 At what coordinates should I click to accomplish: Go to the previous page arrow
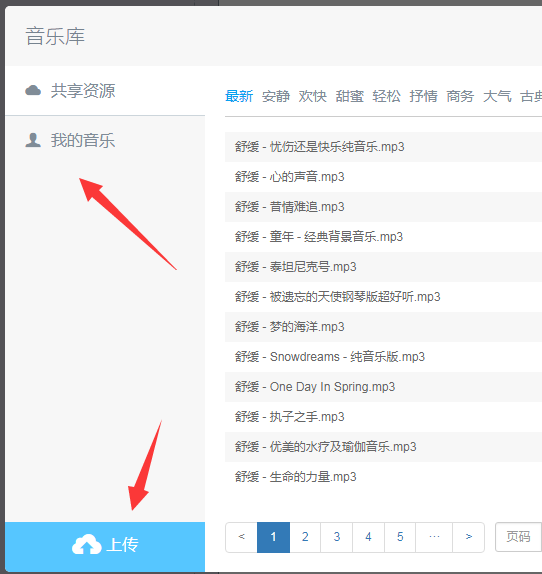coord(242,537)
